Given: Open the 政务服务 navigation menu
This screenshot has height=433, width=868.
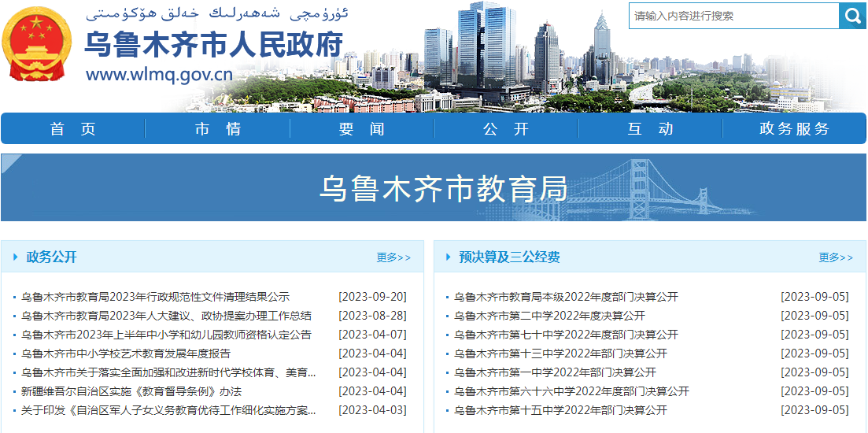Looking at the screenshot, I should (794, 128).
